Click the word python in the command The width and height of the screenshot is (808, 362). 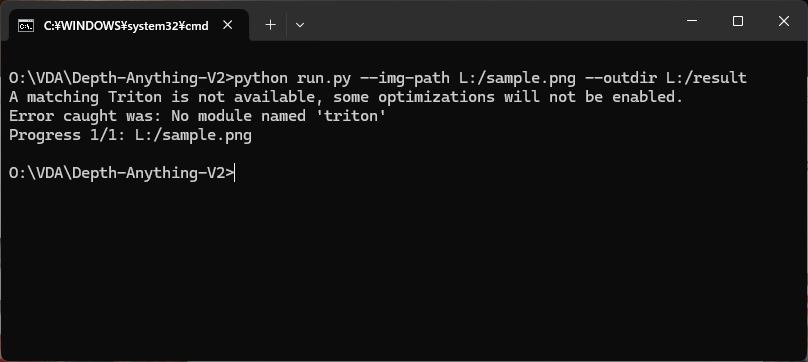point(261,78)
